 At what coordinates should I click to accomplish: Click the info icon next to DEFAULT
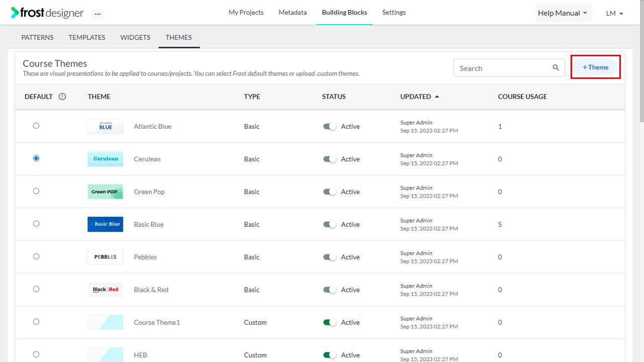62,97
